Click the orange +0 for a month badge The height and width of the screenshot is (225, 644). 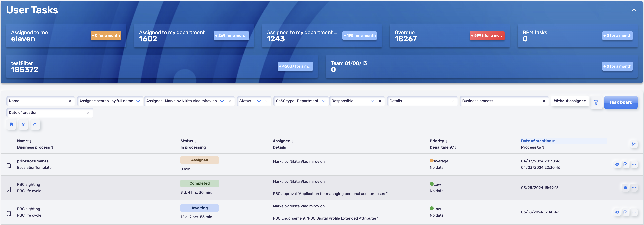click(106, 36)
